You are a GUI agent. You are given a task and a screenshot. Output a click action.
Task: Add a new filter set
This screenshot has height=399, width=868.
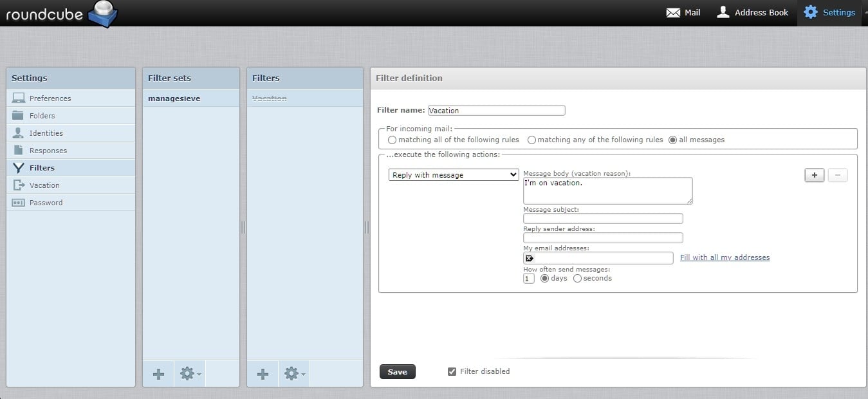(x=158, y=374)
